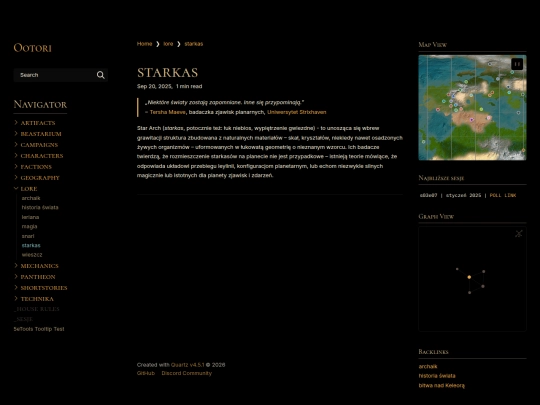Image resolution: width=540 pixels, height=405 pixels.
Task: Expand the Geography folder chevron
Action: click(16, 178)
